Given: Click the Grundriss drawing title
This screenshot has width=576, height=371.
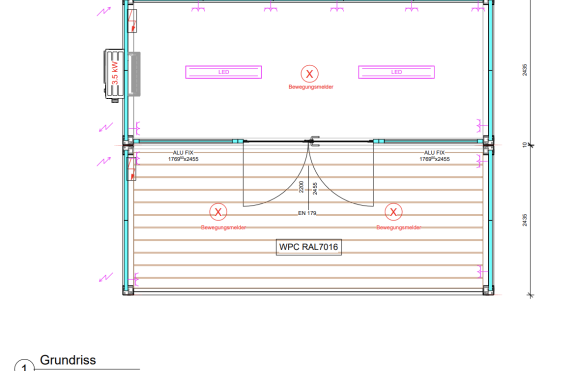Looking at the screenshot, I should pos(68,360).
